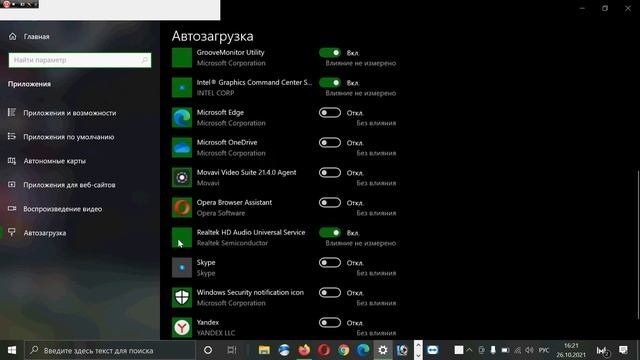The width and height of the screenshot is (640, 360).
Task: Click the Movavi Video Suite Agent icon
Action: (x=182, y=178)
